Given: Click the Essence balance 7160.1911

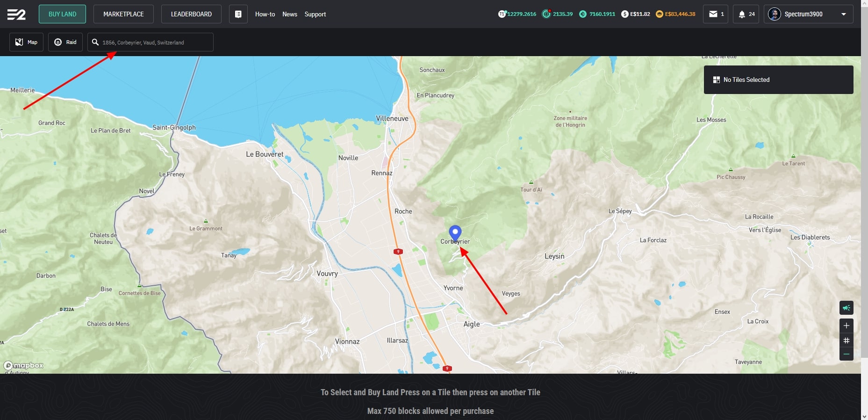Looking at the screenshot, I should (x=597, y=14).
